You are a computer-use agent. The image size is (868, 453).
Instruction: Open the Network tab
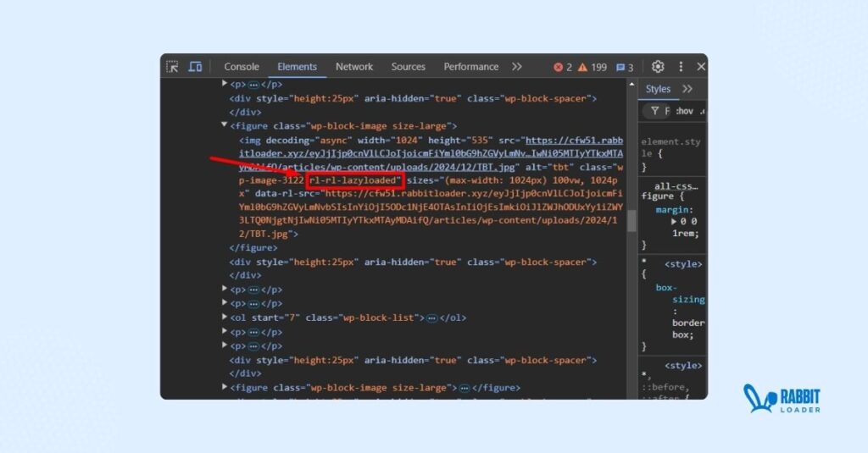click(354, 67)
